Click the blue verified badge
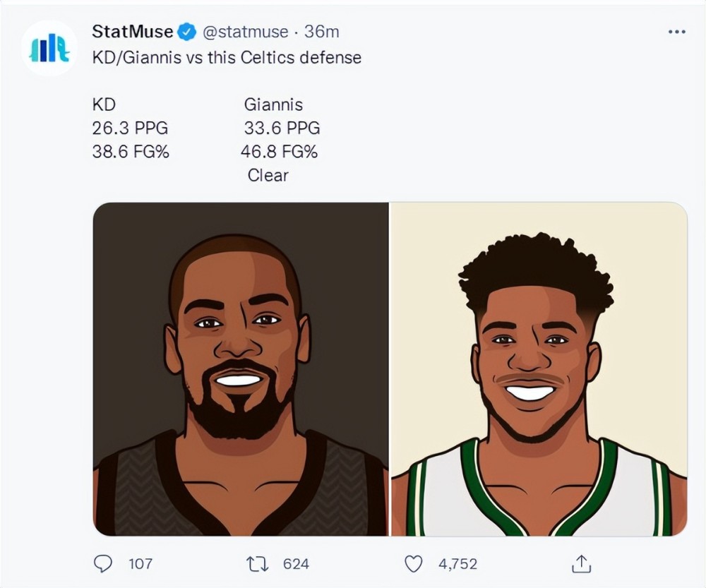 tap(187, 32)
